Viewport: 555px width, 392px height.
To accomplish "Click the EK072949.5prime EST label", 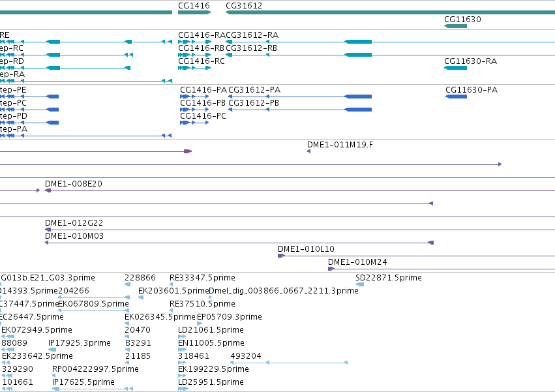I will click(37, 331).
